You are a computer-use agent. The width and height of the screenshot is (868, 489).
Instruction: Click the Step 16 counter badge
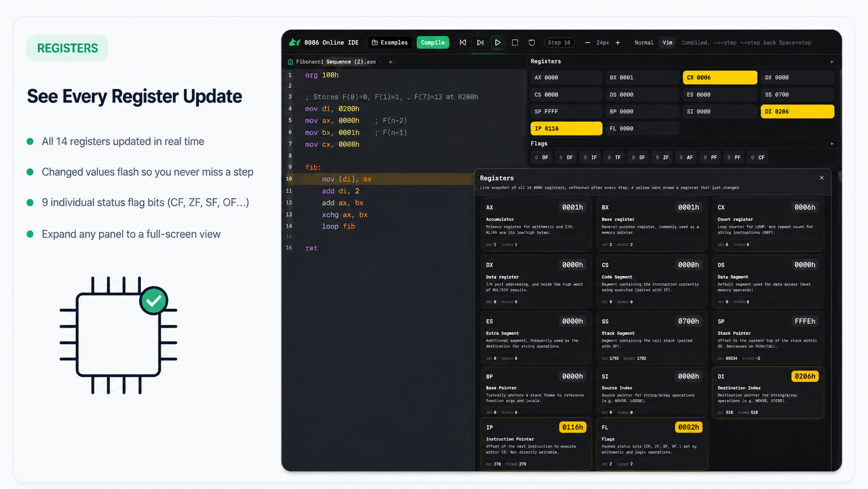(x=559, y=43)
